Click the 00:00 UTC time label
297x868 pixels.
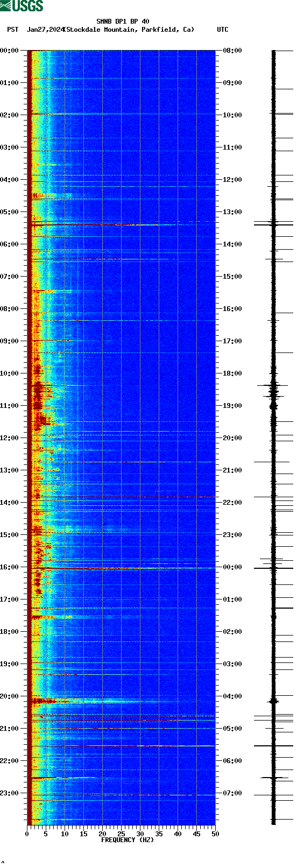pos(232,567)
